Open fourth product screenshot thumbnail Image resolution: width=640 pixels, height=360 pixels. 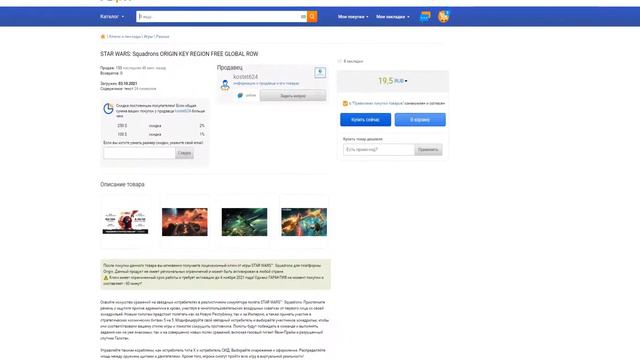(x=304, y=222)
